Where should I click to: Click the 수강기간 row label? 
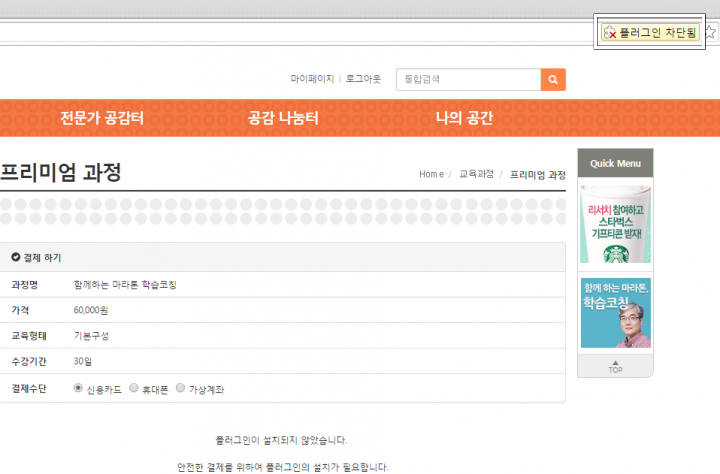tap(29, 361)
